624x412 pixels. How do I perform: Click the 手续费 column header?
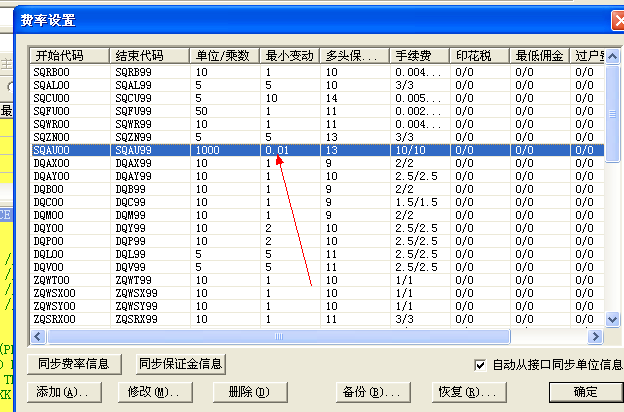point(419,56)
